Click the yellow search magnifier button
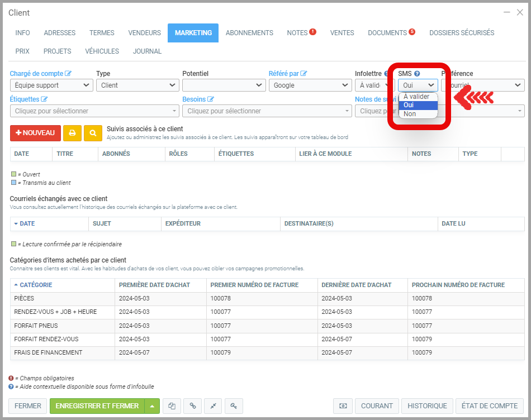 [x=93, y=133]
